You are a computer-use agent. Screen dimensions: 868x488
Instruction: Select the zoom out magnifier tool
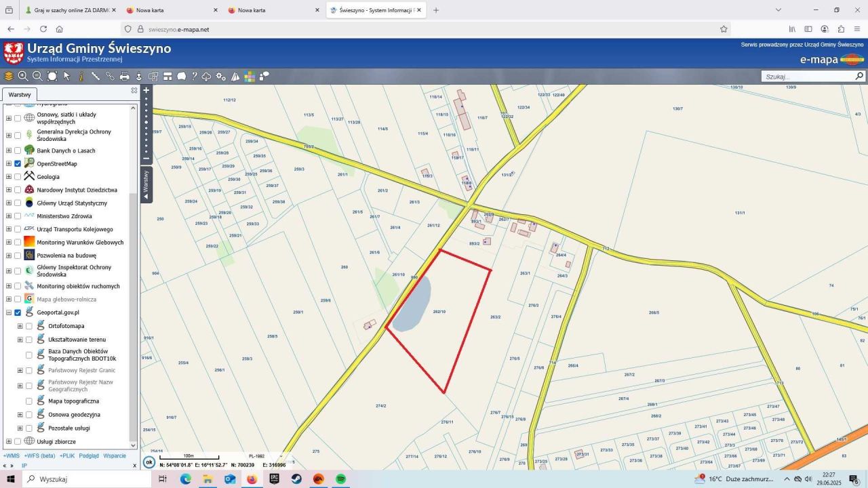tap(37, 77)
